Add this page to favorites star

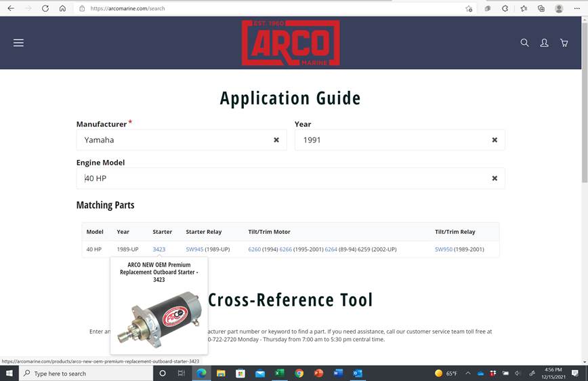click(469, 9)
